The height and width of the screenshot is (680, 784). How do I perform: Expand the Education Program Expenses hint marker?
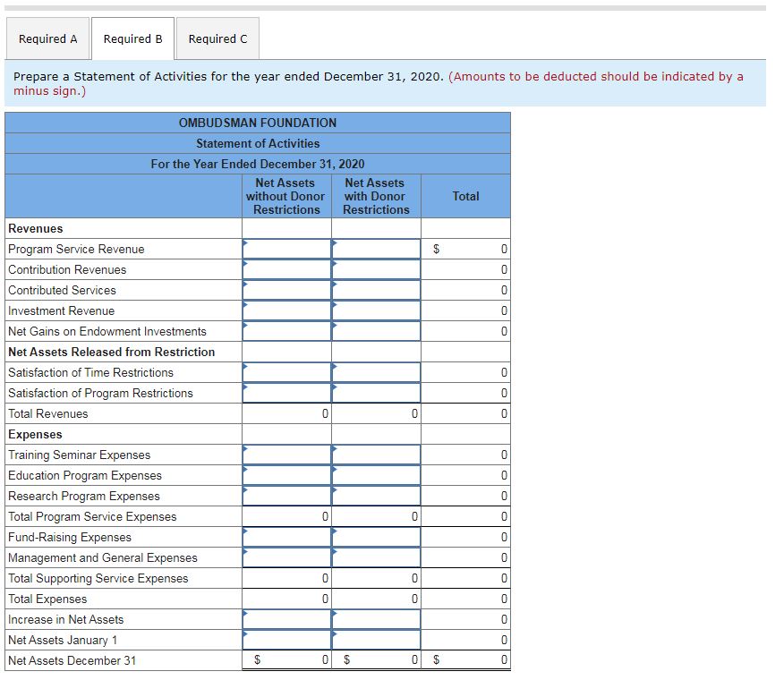point(244,470)
